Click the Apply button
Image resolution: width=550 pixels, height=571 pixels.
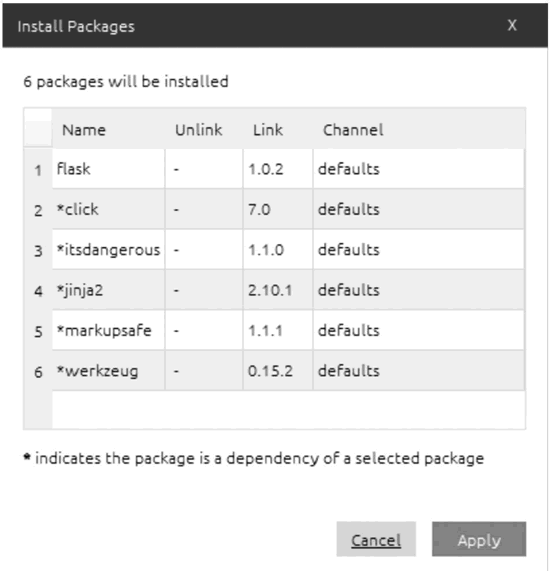[479, 539]
